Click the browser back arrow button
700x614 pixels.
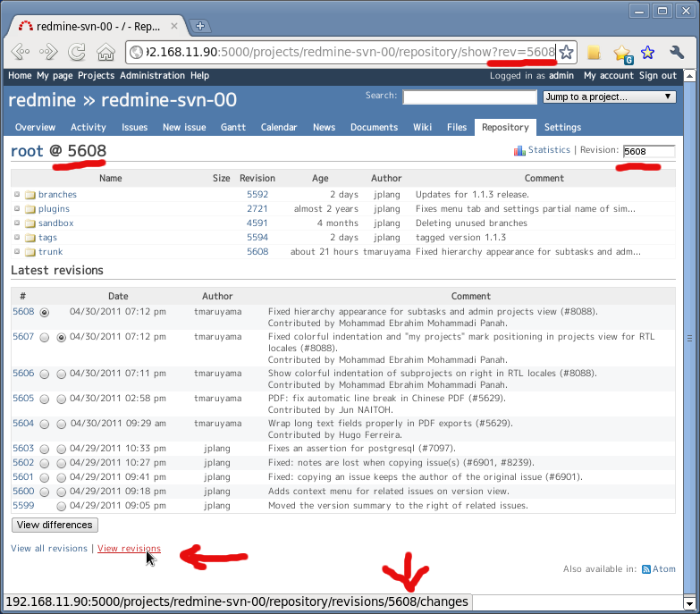point(21,52)
